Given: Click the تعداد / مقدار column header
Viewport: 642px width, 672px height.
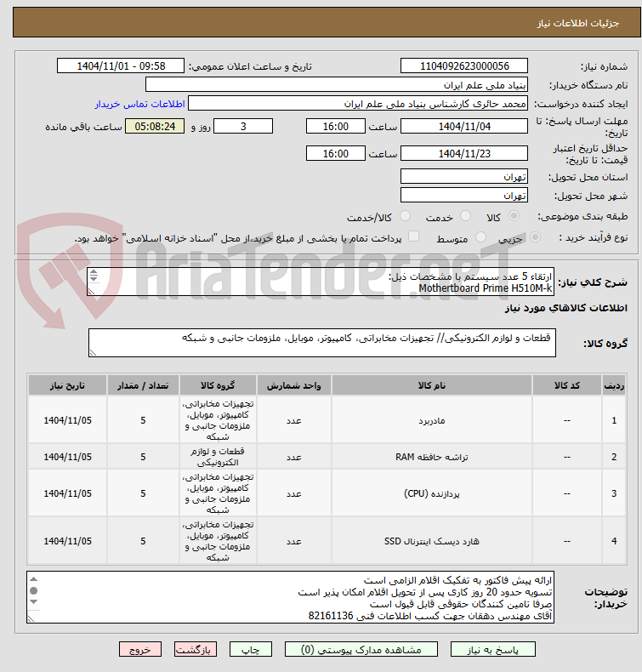Looking at the screenshot, I should pyautogui.click(x=143, y=385).
